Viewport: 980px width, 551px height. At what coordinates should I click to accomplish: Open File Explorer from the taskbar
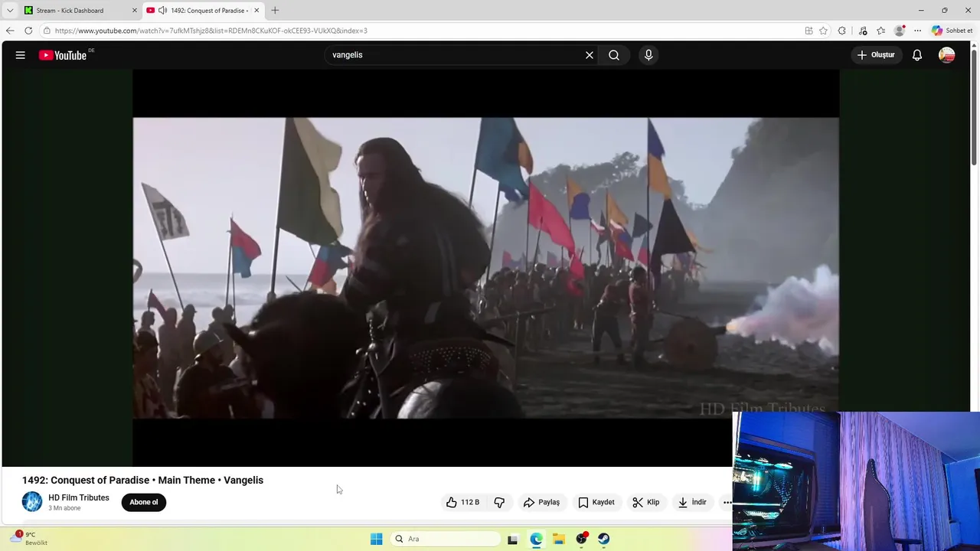point(559,539)
